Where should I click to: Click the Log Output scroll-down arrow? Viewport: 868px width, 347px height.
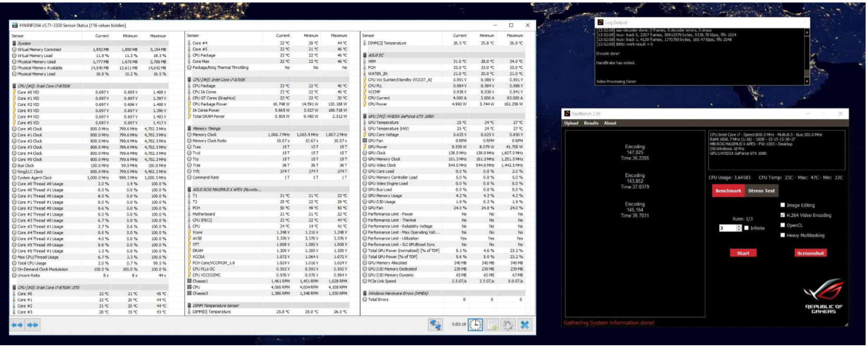pyautogui.click(x=807, y=81)
